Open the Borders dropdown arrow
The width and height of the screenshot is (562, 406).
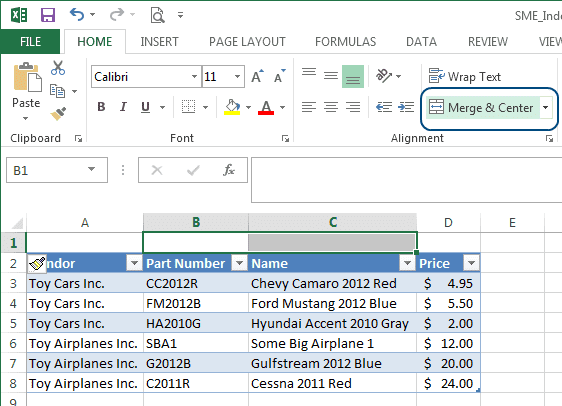pos(205,107)
